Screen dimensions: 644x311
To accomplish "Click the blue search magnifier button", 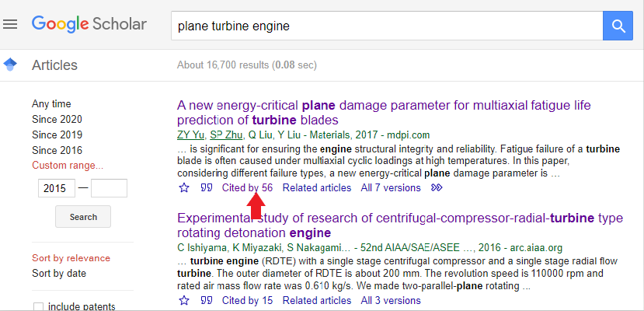I will coord(619,26).
